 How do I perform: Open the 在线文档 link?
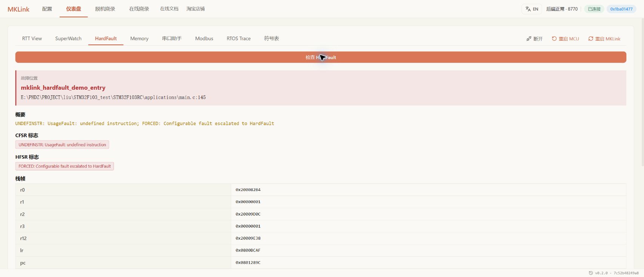pos(169,9)
